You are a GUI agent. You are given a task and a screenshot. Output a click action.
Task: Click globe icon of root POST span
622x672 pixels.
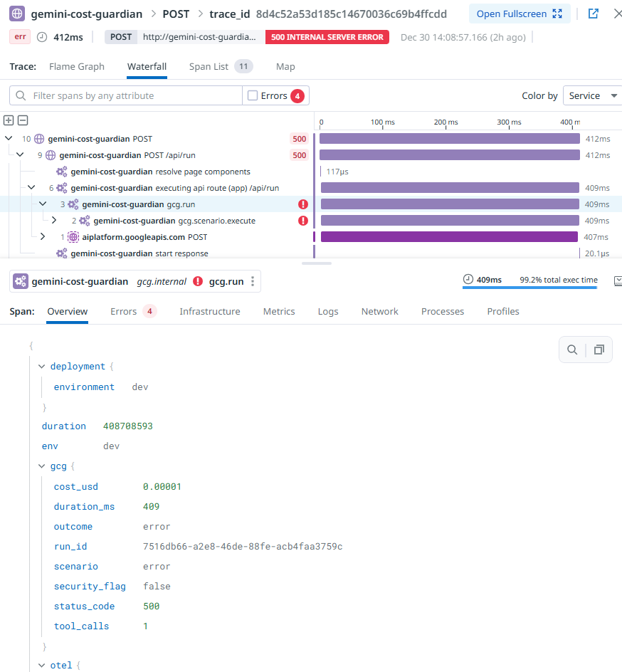pyautogui.click(x=39, y=139)
